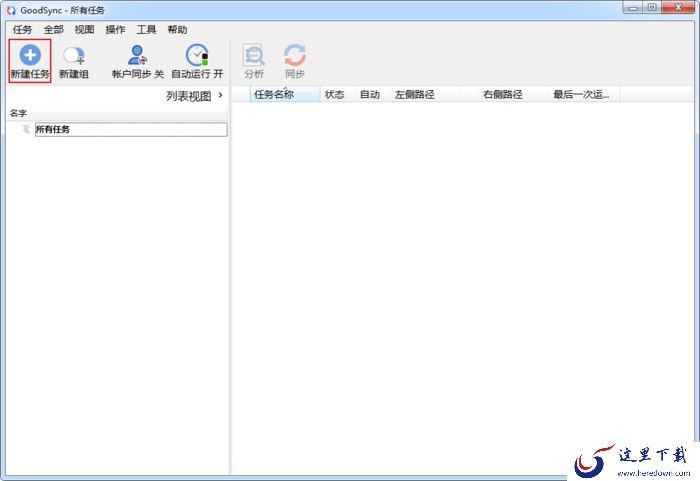
Task: Open the 操作 menu
Action: click(x=115, y=29)
